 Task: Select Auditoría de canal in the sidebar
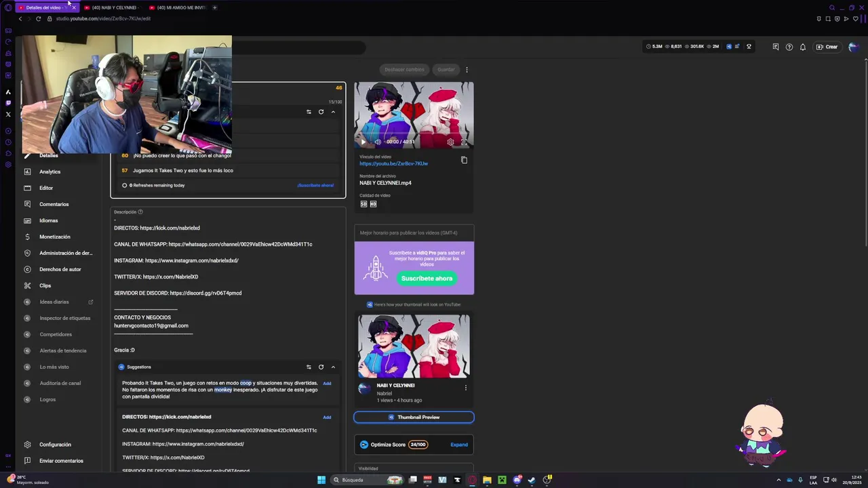(60, 383)
